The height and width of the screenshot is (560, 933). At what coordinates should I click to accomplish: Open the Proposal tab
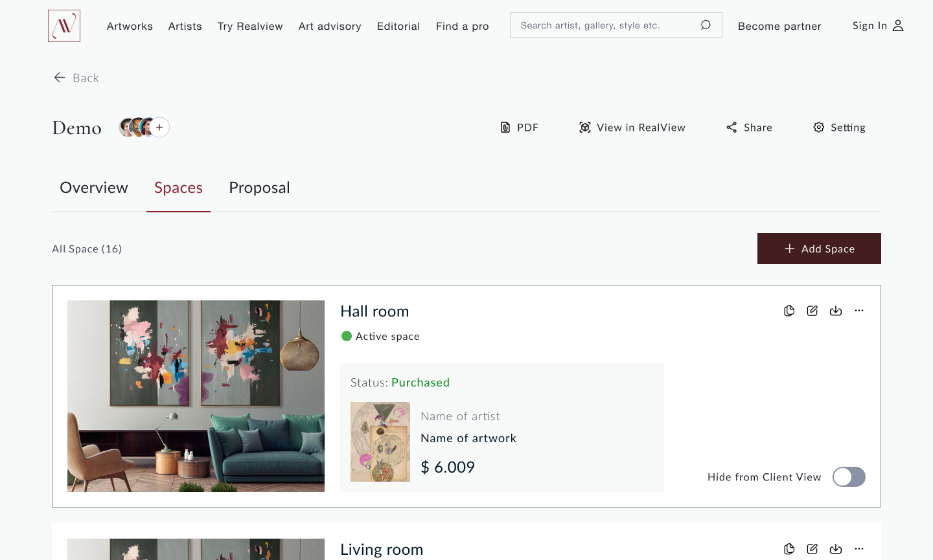[x=259, y=188]
